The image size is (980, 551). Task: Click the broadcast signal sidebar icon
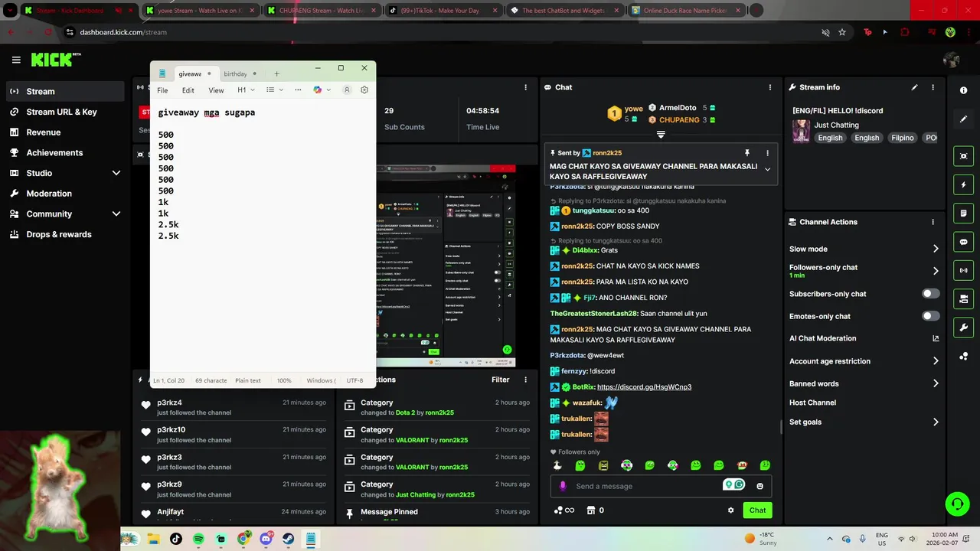tap(963, 270)
